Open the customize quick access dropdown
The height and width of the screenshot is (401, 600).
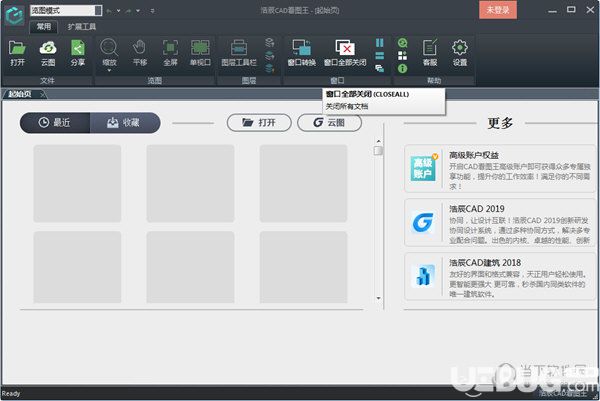pyautogui.click(x=152, y=11)
